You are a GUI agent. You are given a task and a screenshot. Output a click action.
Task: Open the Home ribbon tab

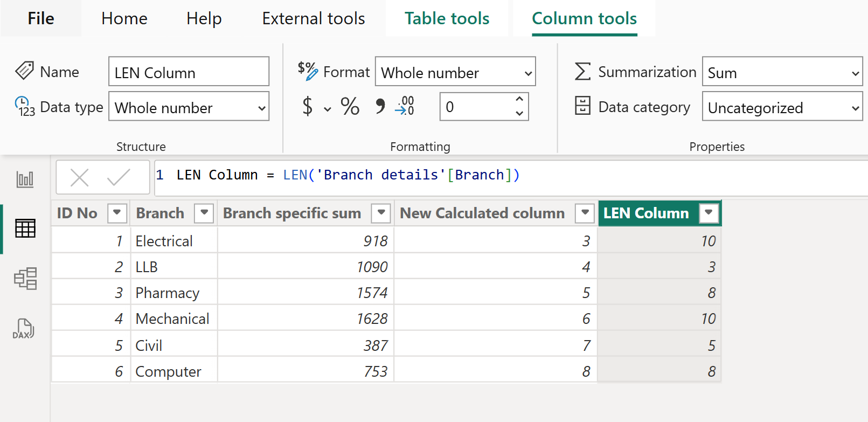click(x=124, y=19)
